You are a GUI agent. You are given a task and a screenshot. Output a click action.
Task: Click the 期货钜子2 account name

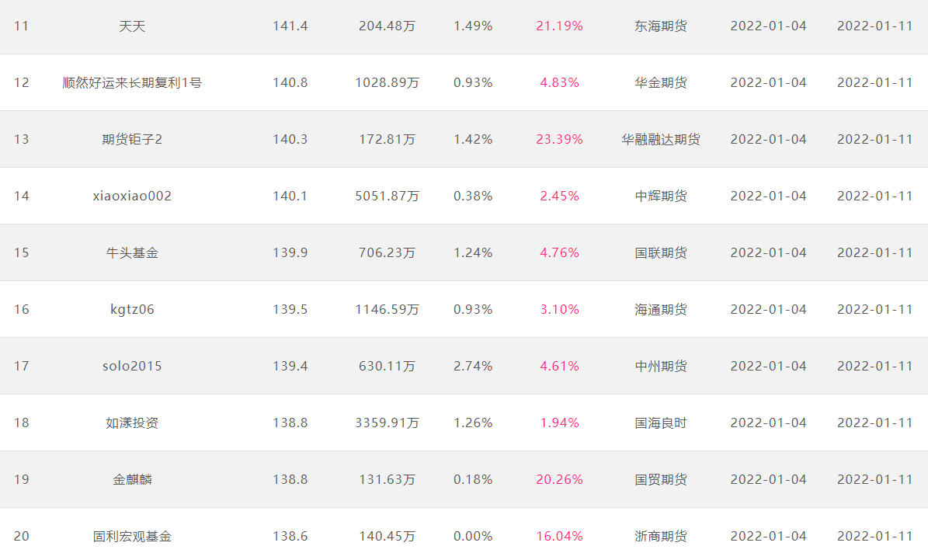pyautogui.click(x=132, y=139)
